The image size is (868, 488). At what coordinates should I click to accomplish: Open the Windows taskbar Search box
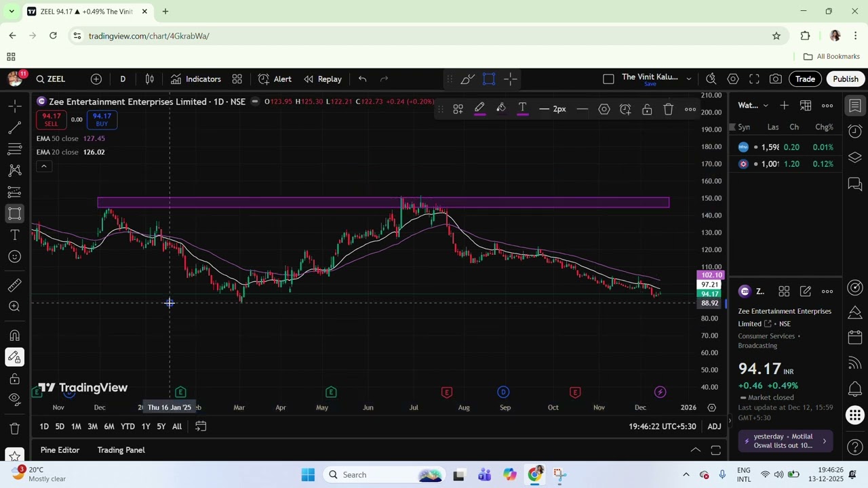pyautogui.click(x=384, y=474)
